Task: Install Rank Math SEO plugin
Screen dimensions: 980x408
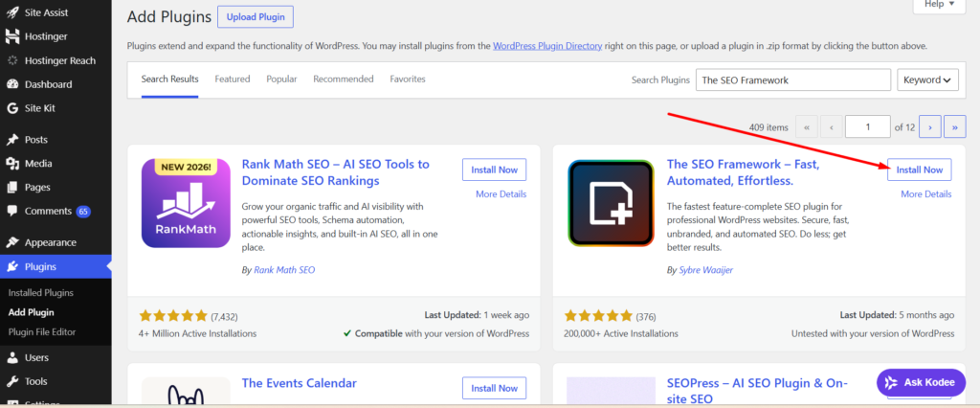Action: [495, 170]
